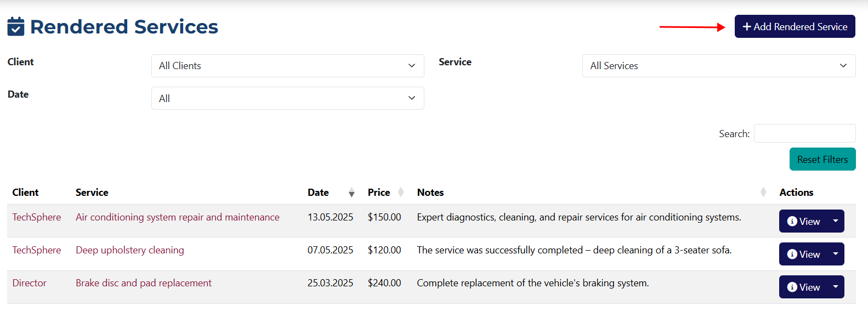Open the All Services dropdown
The width and height of the screenshot is (868, 311).
pos(719,66)
